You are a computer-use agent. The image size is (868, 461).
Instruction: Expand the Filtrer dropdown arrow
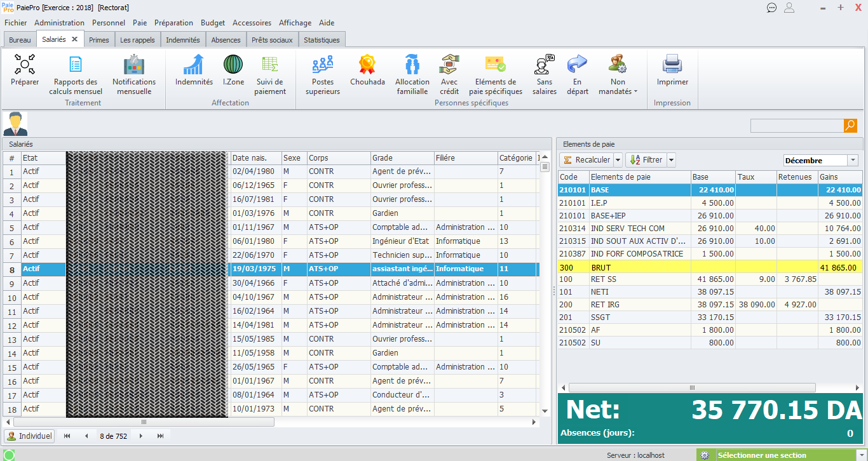(671, 160)
